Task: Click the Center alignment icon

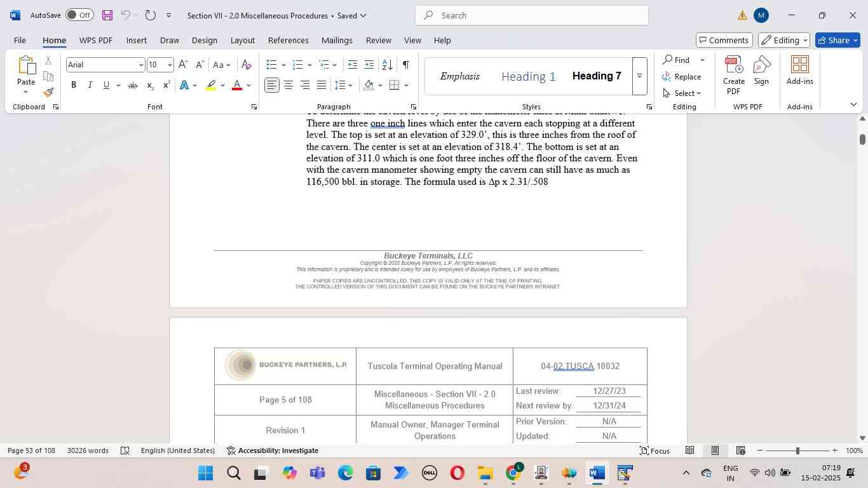Action: click(x=288, y=85)
